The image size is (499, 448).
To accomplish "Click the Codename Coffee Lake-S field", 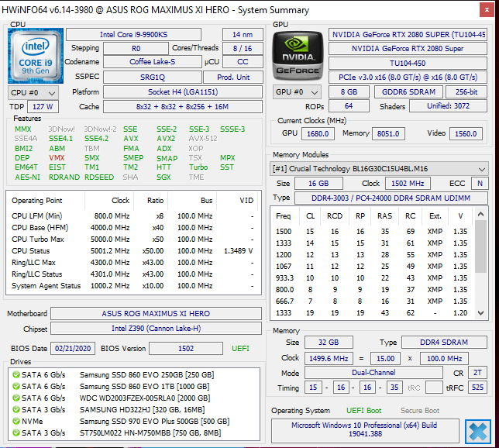I will click(153, 62).
